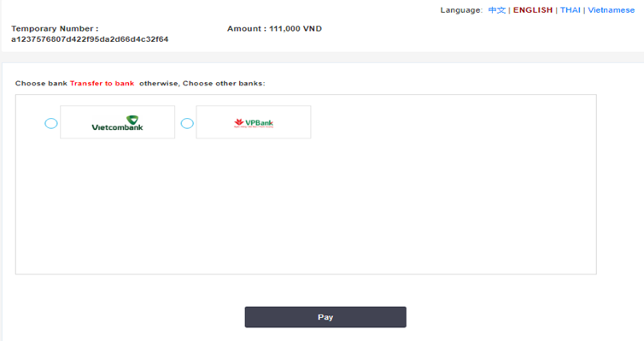Submit payment with the Pay button

(x=325, y=317)
